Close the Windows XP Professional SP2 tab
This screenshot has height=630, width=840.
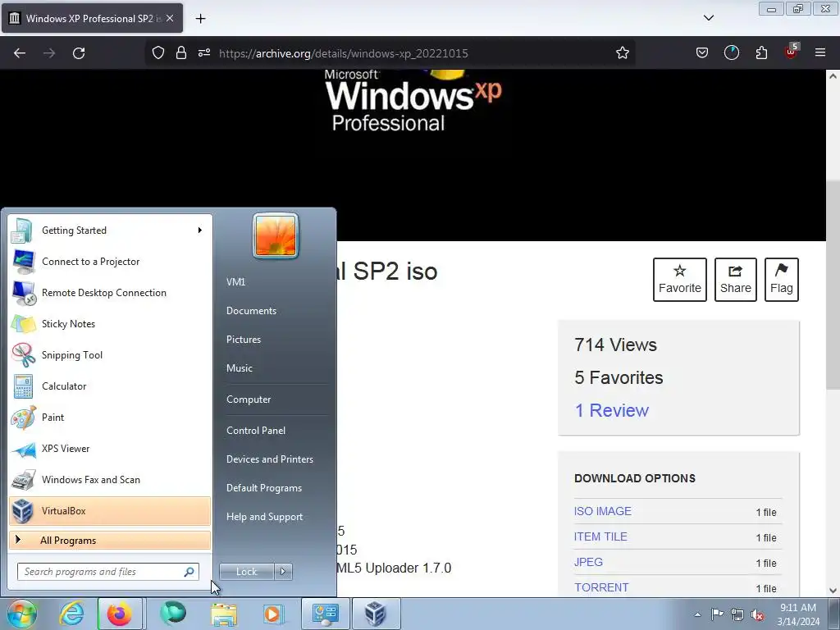[x=170, y=18]
